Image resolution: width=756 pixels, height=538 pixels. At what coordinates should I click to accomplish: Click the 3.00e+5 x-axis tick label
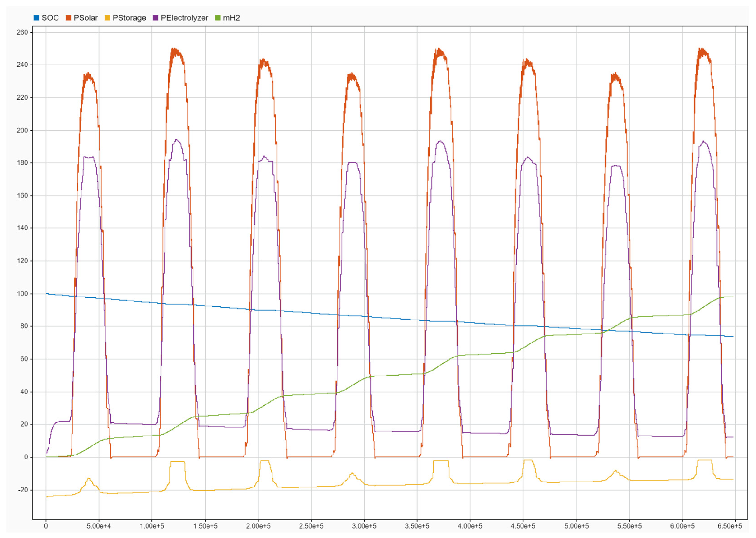point(364,526)
